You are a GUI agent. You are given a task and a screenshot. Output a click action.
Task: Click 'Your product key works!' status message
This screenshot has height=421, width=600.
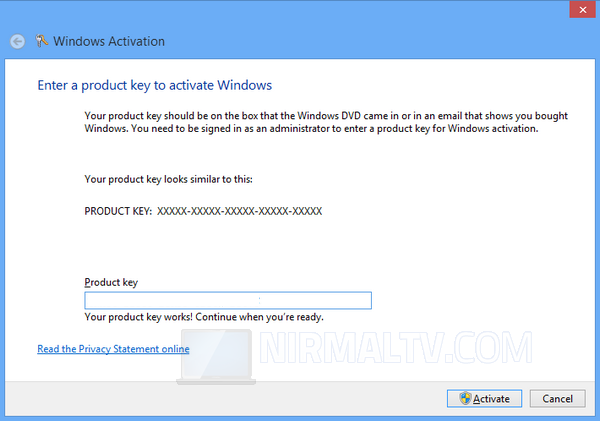tap(204, 317)
